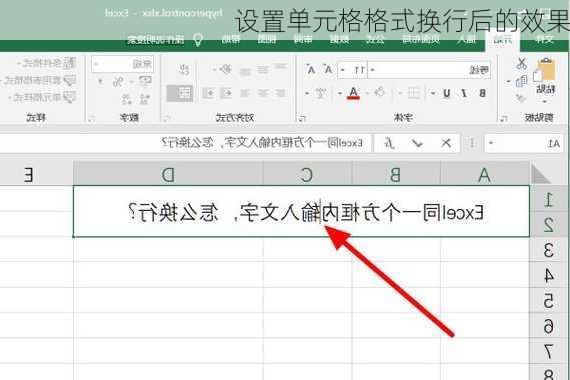Switch to the 审阅 tab
Viewport: 570px width, 380px height.
[303, 39]
